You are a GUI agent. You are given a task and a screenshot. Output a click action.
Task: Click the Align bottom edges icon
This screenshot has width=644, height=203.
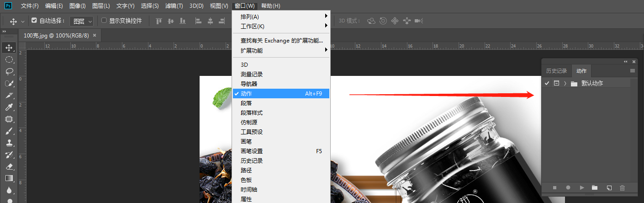(183, 21)
